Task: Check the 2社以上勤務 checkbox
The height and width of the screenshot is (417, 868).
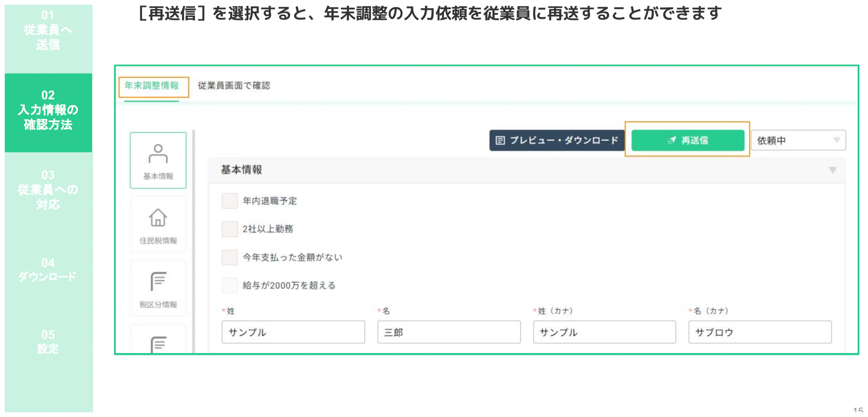Action: [x=229, y=229]
